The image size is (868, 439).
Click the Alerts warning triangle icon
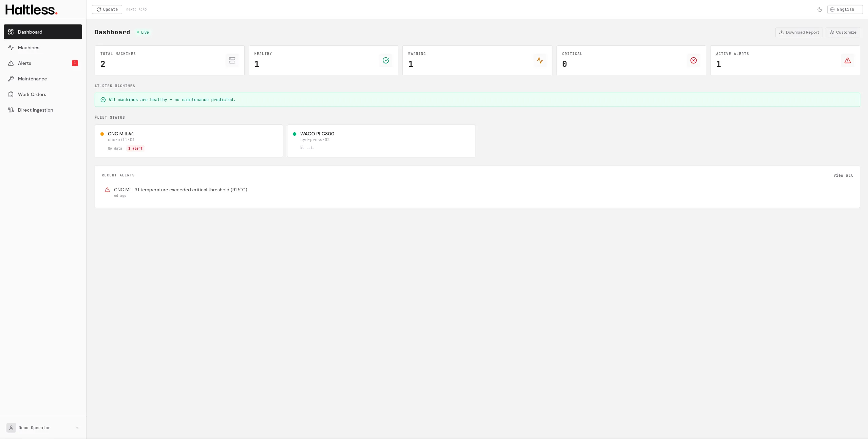[x=11, y=63]
